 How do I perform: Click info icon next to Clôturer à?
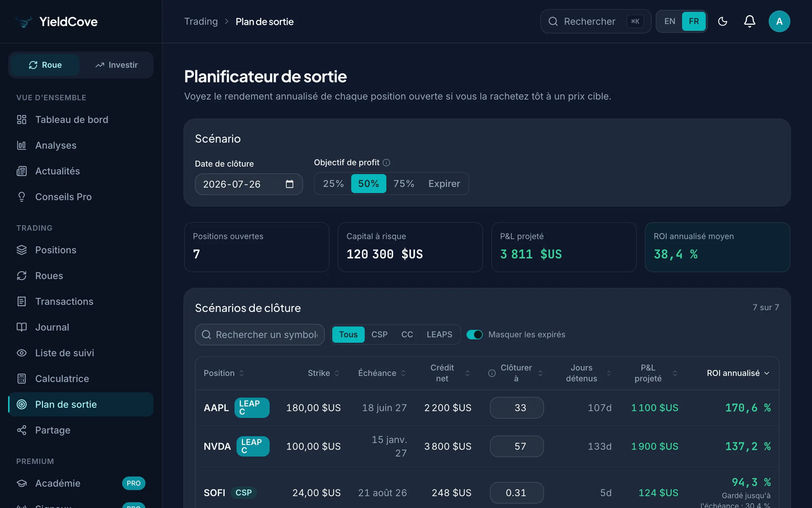pyautogui.click(x=492, y=373)
